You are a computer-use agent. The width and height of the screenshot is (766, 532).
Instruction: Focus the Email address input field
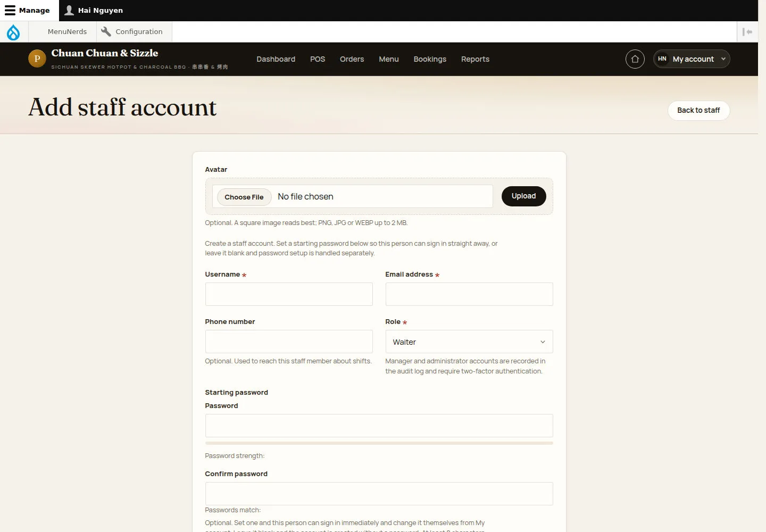coord(469,294)
